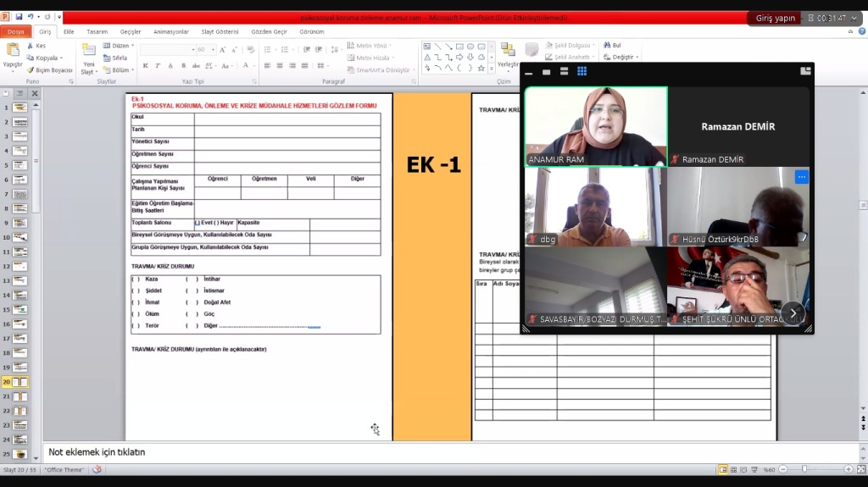Click the Kes (Cut) scissors icon
This screenshot has height=487, width=868.
pyautogui.click(x=31, y=46)
